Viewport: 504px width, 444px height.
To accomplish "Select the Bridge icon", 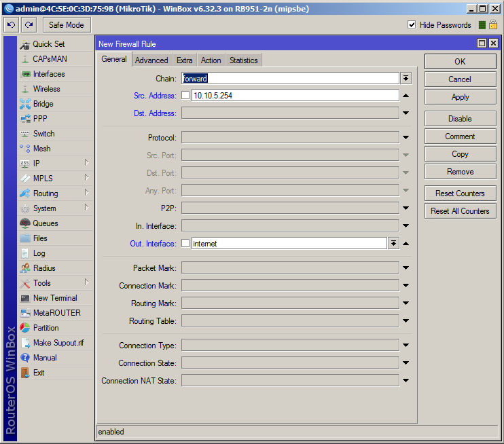I will (24, 104).
